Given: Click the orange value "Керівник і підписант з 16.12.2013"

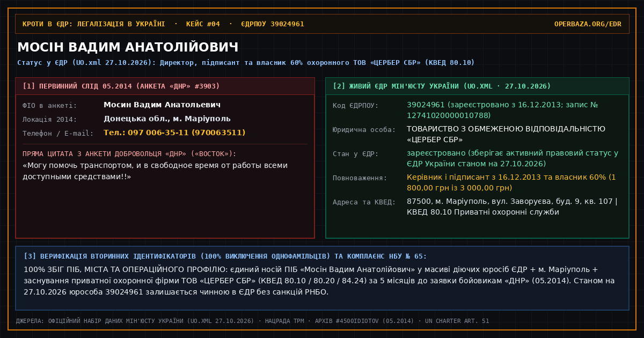Looking at the screenshot, I should pos(511,182).
